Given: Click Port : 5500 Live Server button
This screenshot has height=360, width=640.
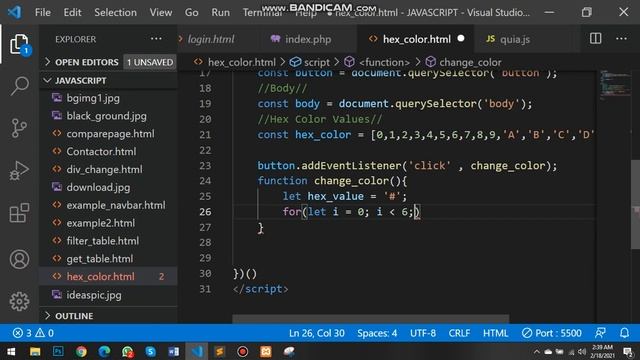Looking at the screenshot, I should coord(551,333).
